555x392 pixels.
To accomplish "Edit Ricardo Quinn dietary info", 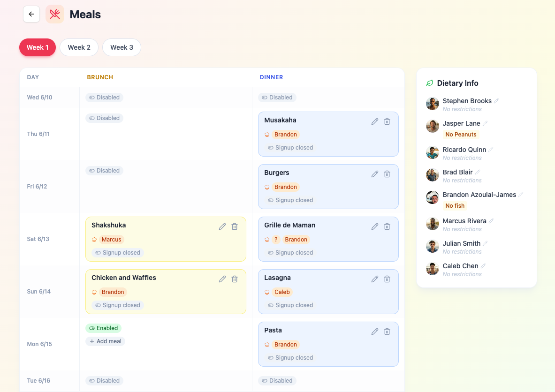I will [x=491, y=150].
